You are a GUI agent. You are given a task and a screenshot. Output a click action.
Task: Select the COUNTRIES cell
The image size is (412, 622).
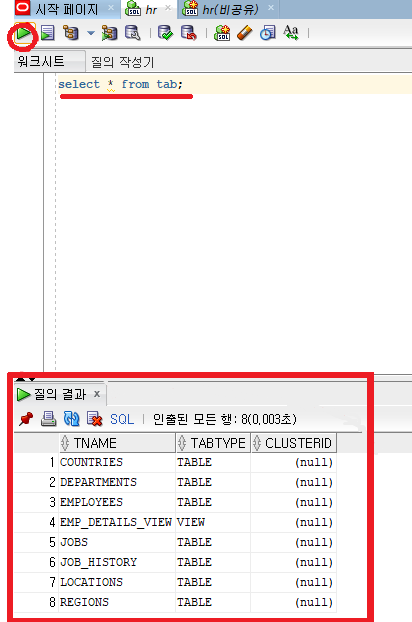click(x=117, y=463)
